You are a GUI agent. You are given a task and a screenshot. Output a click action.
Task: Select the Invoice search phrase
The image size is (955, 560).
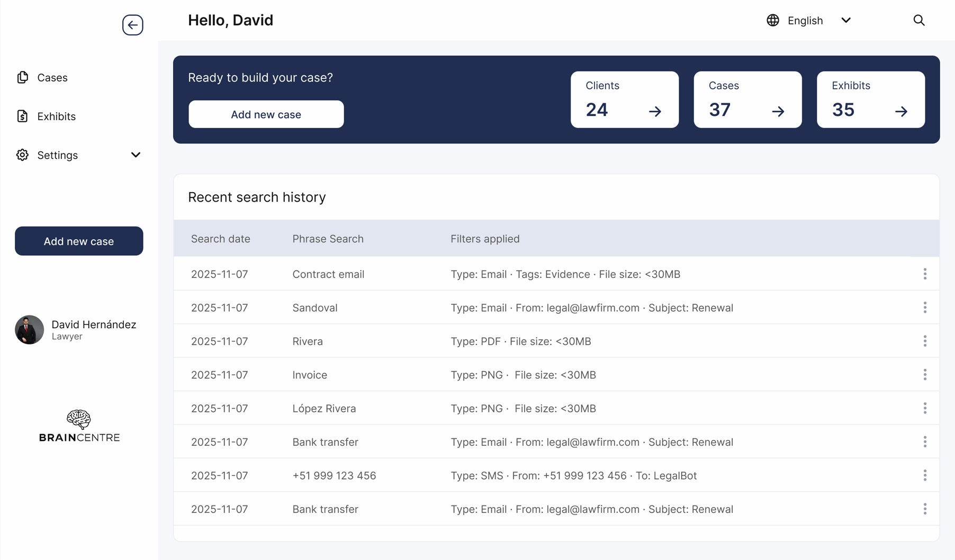point(310,375)
